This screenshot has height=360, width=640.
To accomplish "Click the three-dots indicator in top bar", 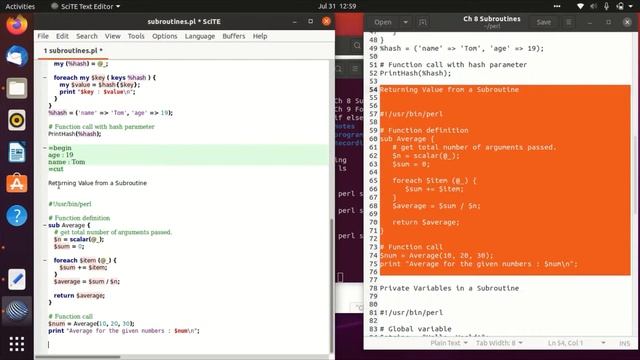I will click(557, 6).
